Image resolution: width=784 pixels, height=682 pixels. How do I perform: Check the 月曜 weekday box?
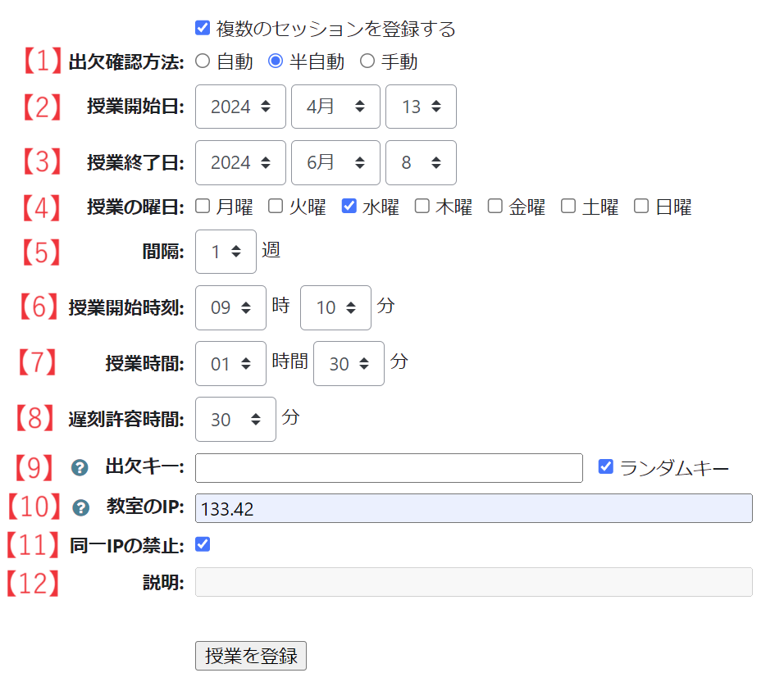(x=203, y=207)
